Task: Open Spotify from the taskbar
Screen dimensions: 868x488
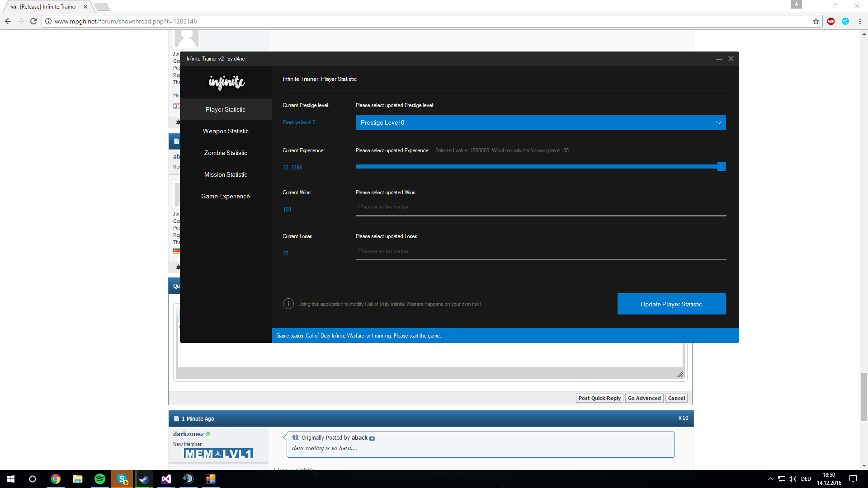Action: click(99, 479)
